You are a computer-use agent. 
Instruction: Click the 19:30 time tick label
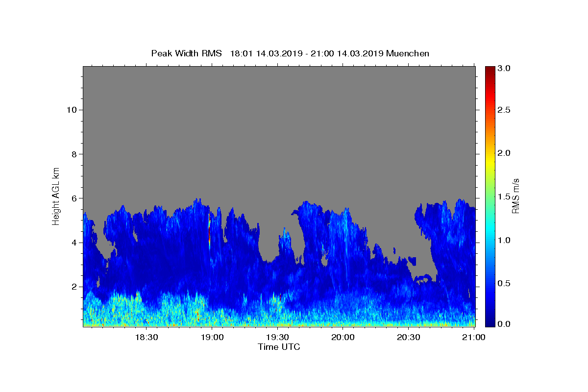click(277, 337)
